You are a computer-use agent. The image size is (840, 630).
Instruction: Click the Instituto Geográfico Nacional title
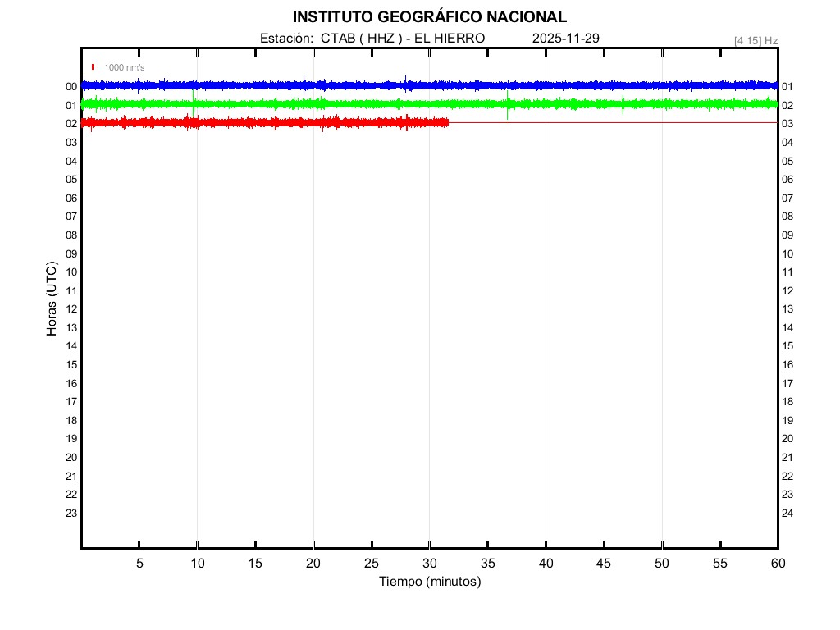(x=429, y=17)
